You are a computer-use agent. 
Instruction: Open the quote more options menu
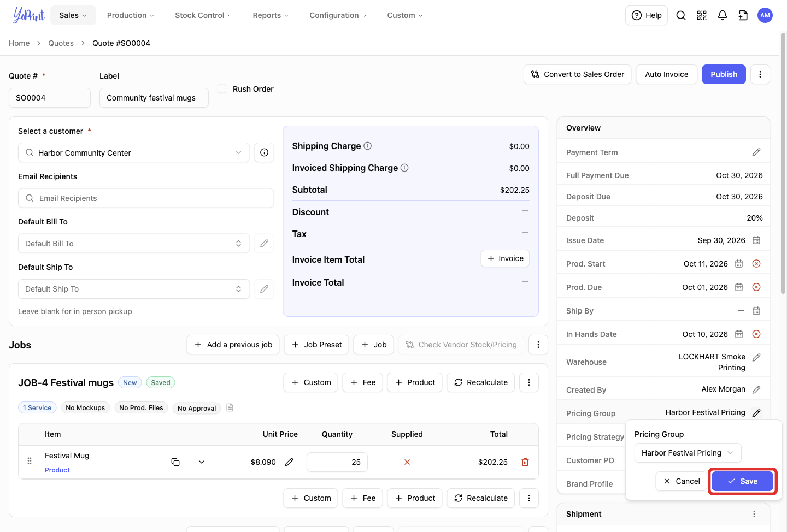pyautogui.click(x=760, y=74)
